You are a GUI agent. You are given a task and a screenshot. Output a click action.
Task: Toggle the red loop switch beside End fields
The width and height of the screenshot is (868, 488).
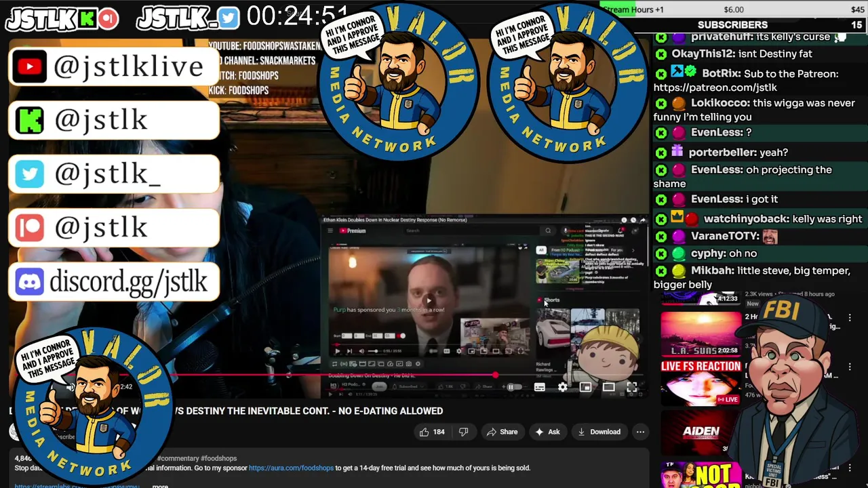point(401,335)
